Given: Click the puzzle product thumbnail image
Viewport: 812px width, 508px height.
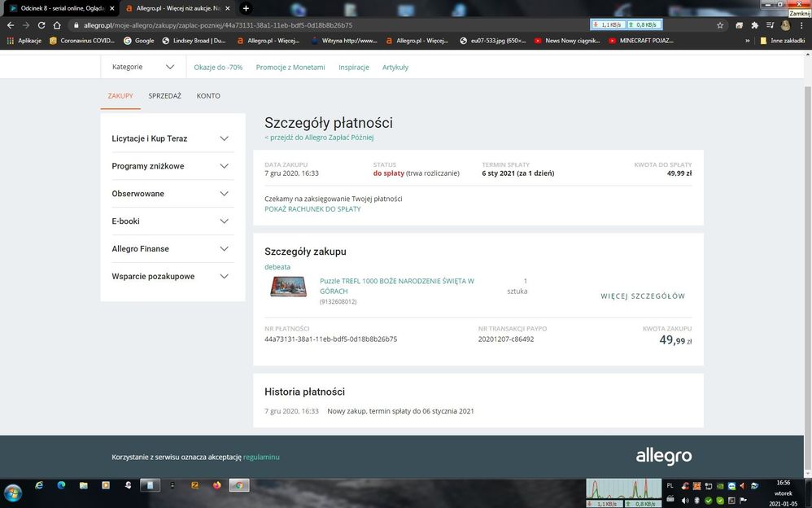Looking at the screenshot, I should [288, 287].
